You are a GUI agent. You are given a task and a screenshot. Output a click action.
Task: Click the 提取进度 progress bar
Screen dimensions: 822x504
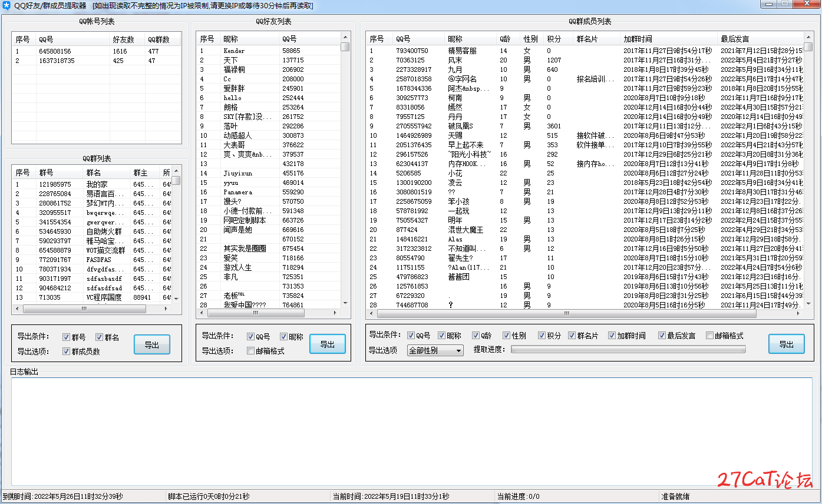pos(628,349)
